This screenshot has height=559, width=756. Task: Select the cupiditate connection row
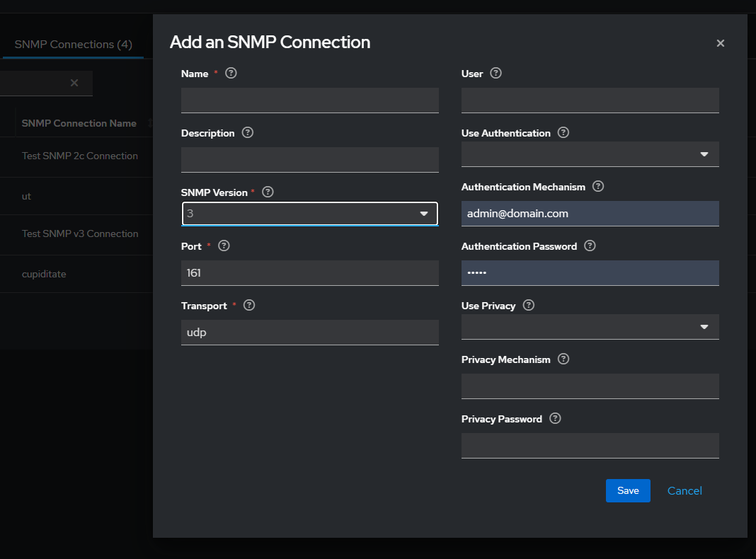(76, 274)
